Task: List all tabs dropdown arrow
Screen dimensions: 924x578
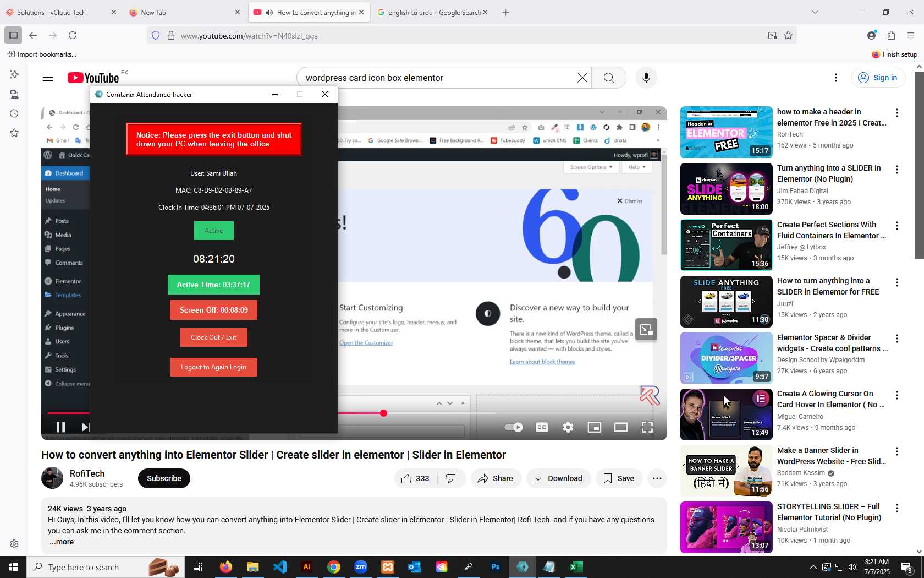Action: (815, 12)
